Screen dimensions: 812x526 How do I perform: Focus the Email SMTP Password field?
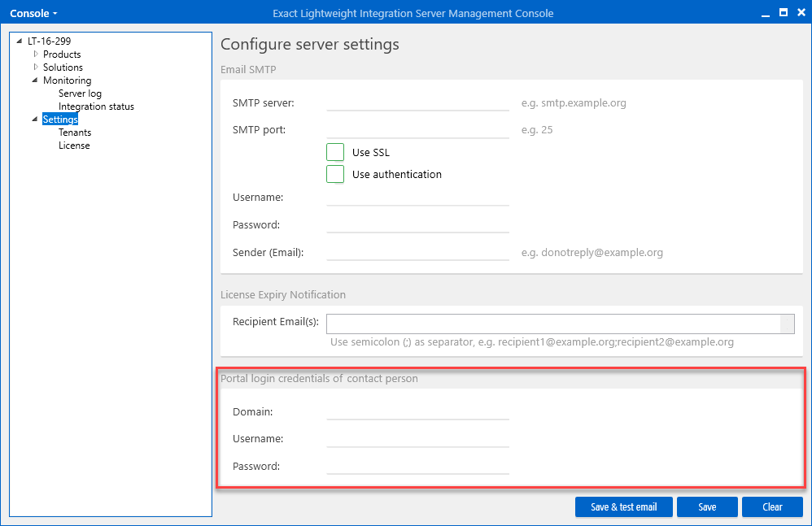click(x=418, y=224)
